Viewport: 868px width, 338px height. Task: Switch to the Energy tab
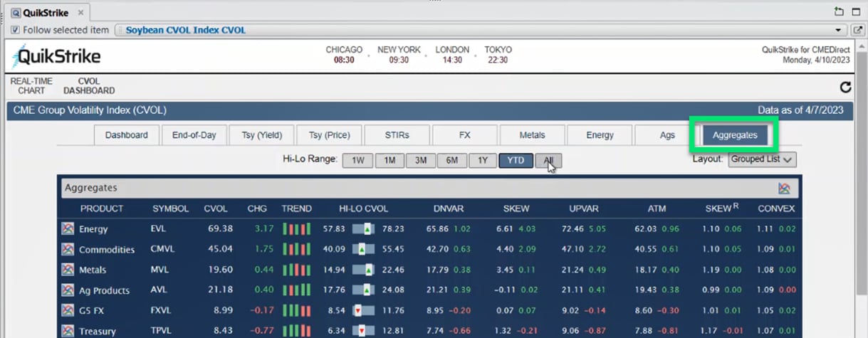click(x=600, y=135)
